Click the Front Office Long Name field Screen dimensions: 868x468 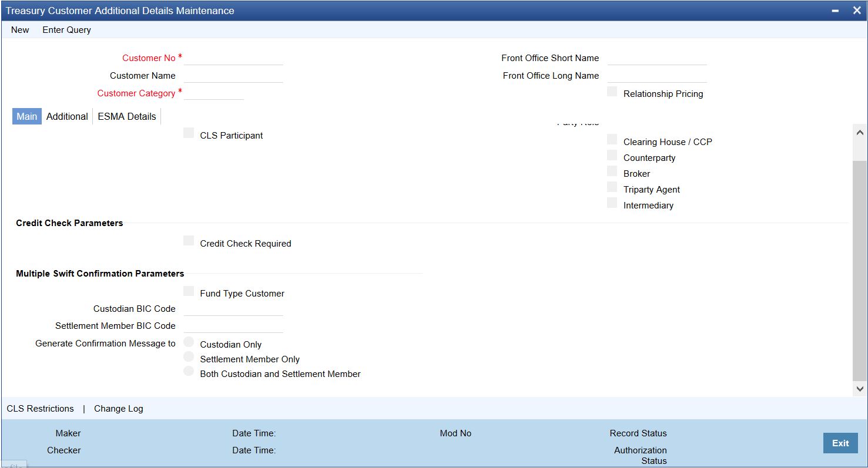coord(657,76)
